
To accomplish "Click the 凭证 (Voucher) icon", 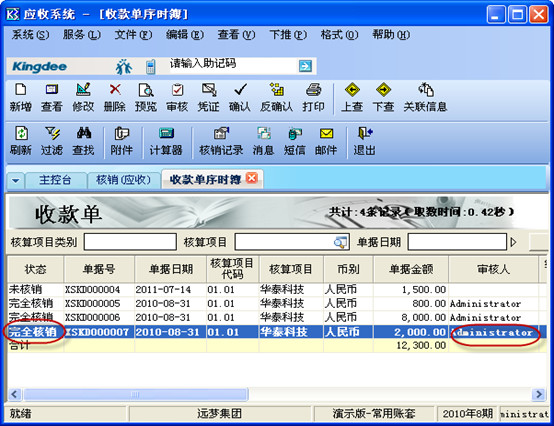I will coord(209,90).
